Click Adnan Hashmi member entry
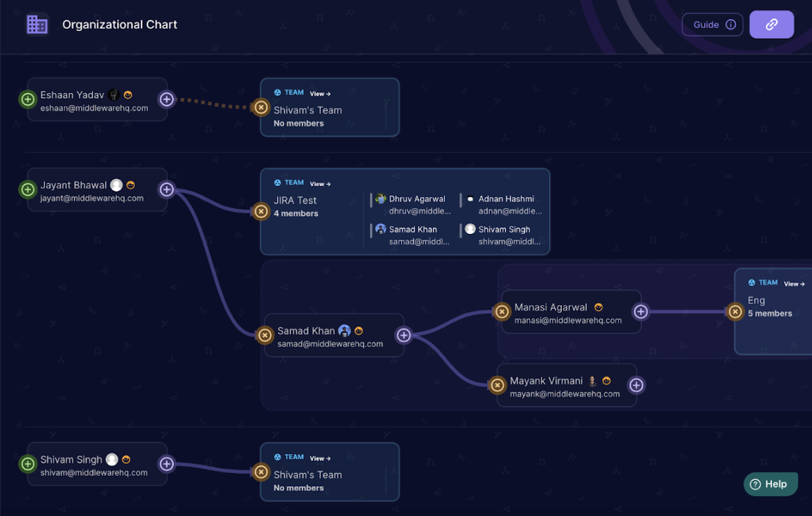The width and height of the screenshot is (812, 516). coord(505,204)
